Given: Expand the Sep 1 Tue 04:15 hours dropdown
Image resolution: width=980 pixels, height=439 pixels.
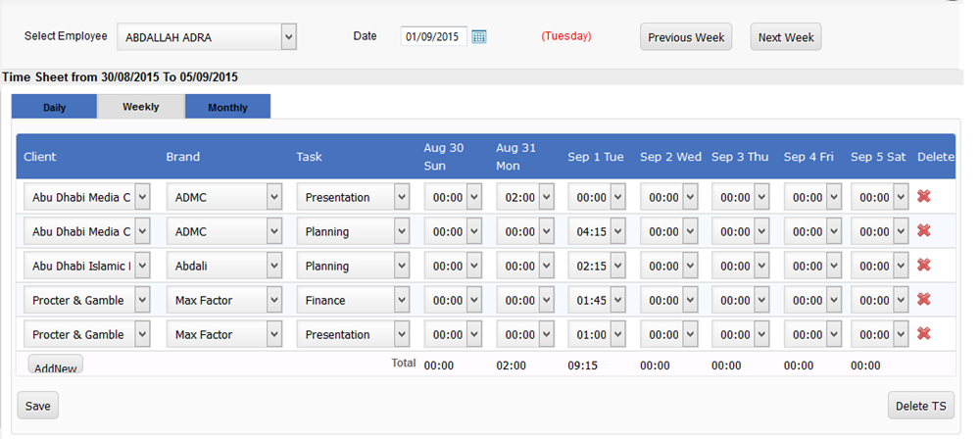Looking at the screenshot, I should pos(597,231).
